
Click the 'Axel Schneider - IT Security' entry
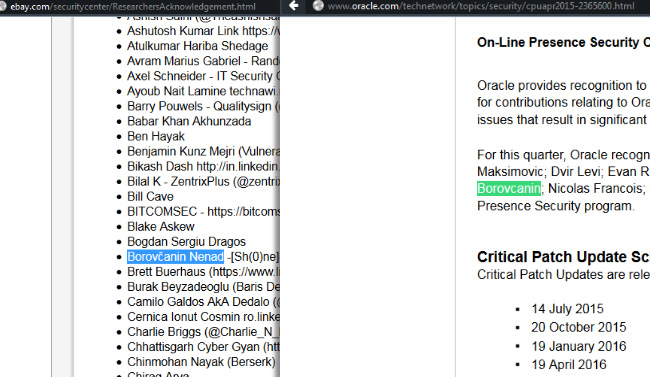tap(203, 76)
